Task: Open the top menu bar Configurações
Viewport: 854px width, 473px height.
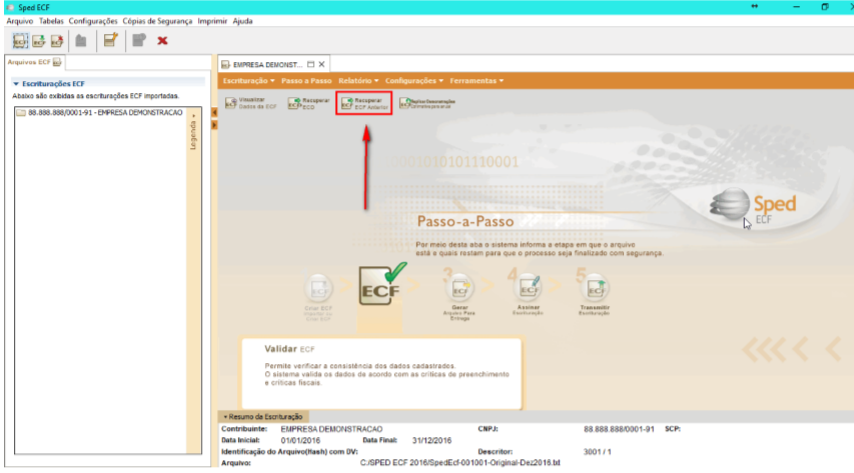Action: (x=93, y=21)
